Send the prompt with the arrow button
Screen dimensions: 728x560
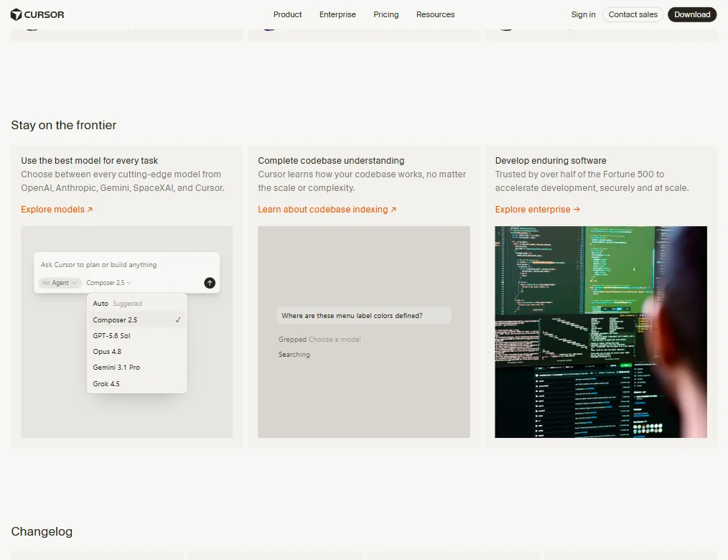[210, 283]
